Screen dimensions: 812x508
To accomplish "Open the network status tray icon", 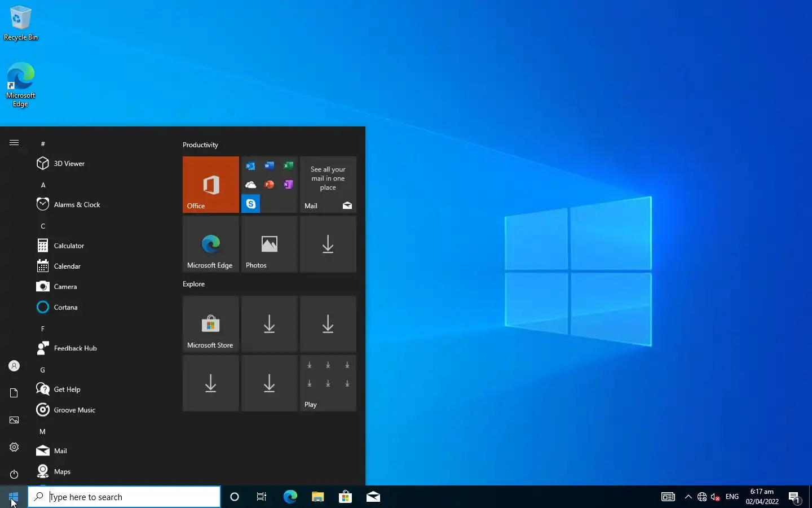I will [702, 497].
